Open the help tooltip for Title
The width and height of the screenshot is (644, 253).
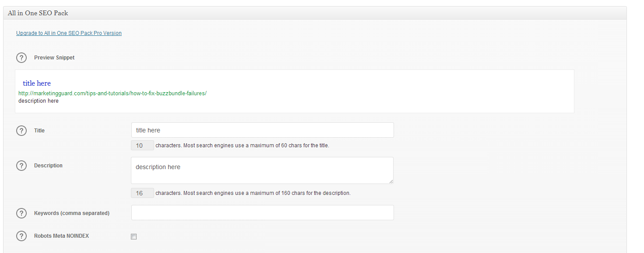(21, 131)
